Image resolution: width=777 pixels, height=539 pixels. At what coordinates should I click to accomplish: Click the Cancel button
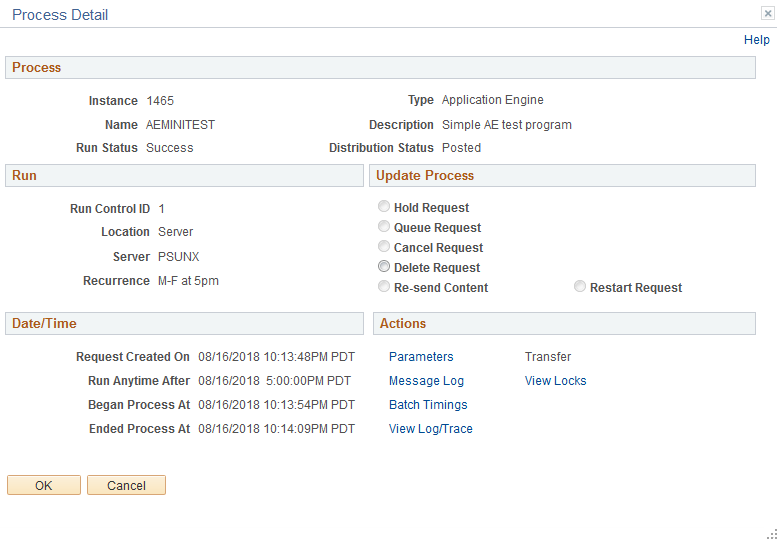tap(126, 485)
